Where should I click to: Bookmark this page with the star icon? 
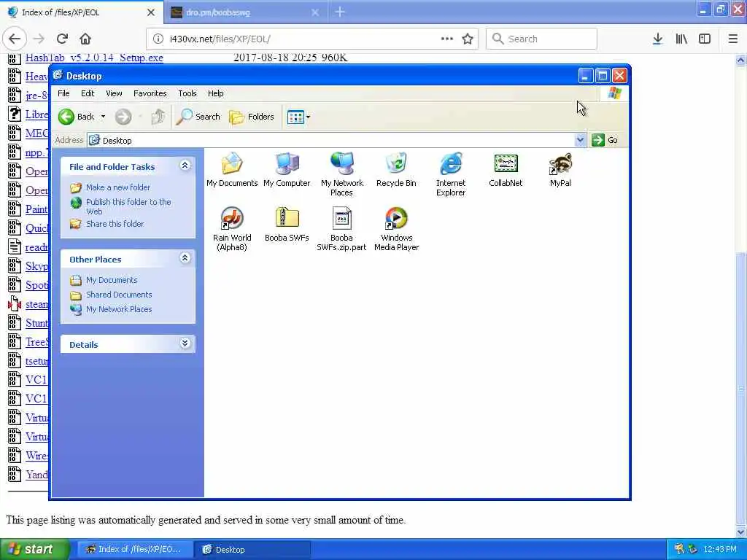coord(468,39)
